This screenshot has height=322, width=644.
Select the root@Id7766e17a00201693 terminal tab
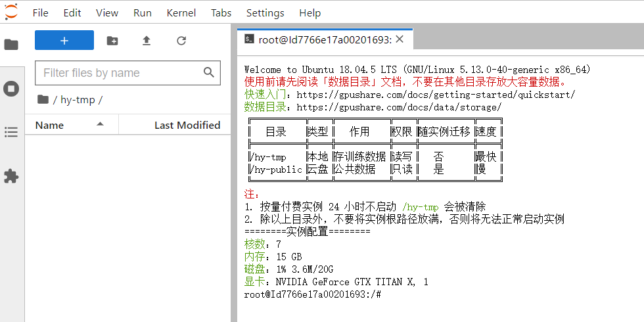(x=325, y=39)
